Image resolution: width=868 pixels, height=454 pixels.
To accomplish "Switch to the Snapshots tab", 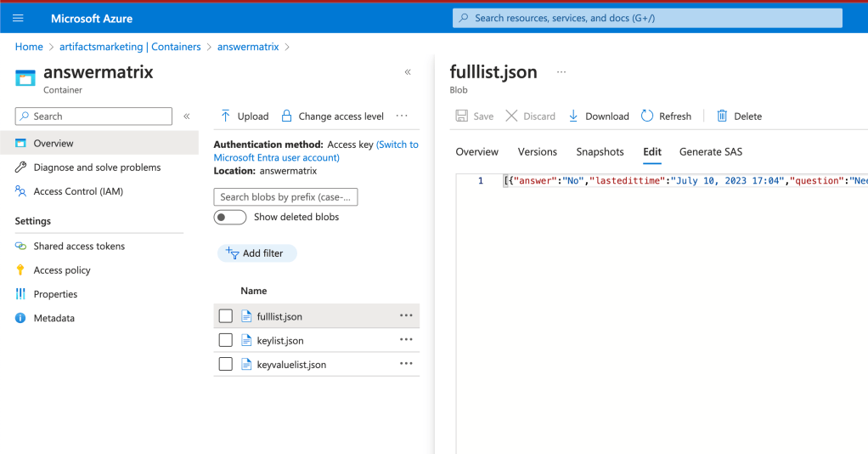I will point(600,152).
